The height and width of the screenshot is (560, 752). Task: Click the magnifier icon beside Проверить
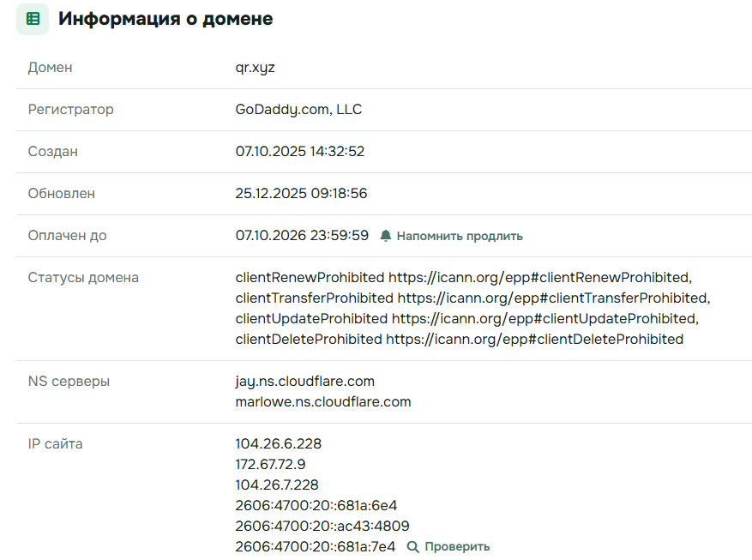pos(412,546)
